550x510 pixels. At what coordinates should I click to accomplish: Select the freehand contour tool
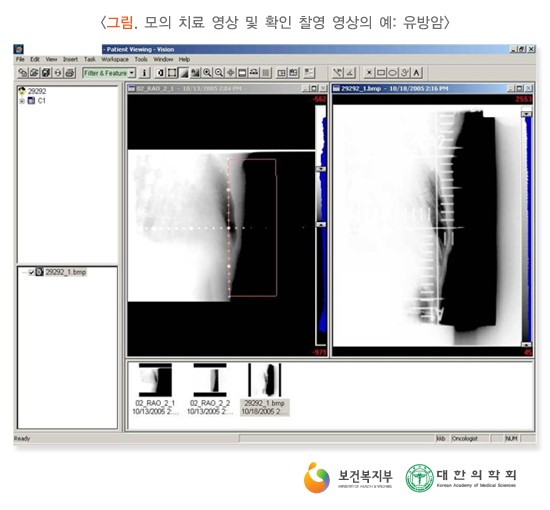[x=405, y=73]
